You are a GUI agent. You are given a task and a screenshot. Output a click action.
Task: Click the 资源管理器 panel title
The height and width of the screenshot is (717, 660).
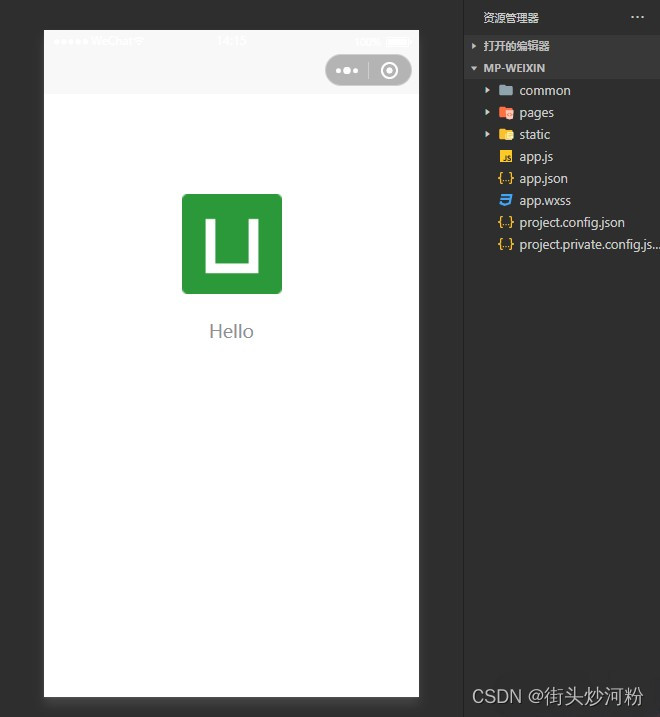pyautogui.click(x=511, y=18)
